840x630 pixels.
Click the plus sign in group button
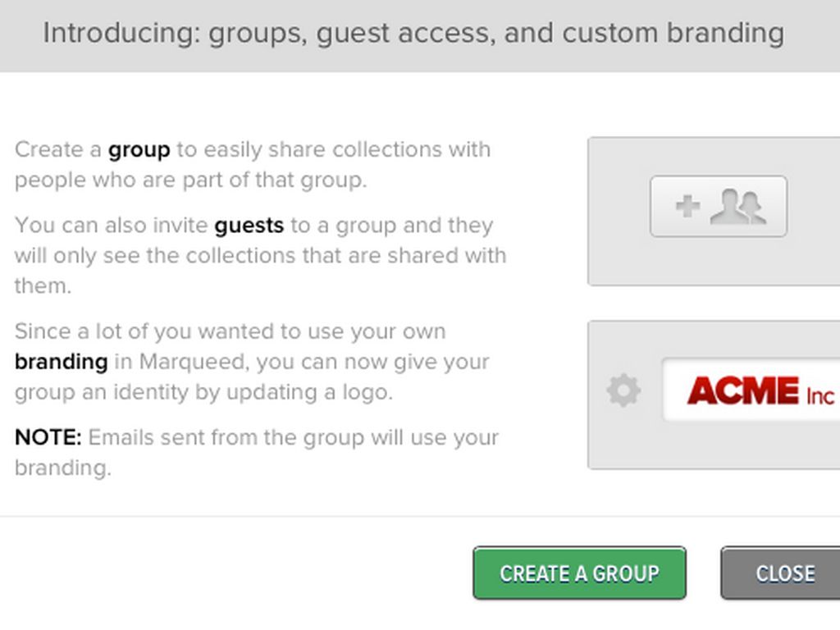(687, 207)
